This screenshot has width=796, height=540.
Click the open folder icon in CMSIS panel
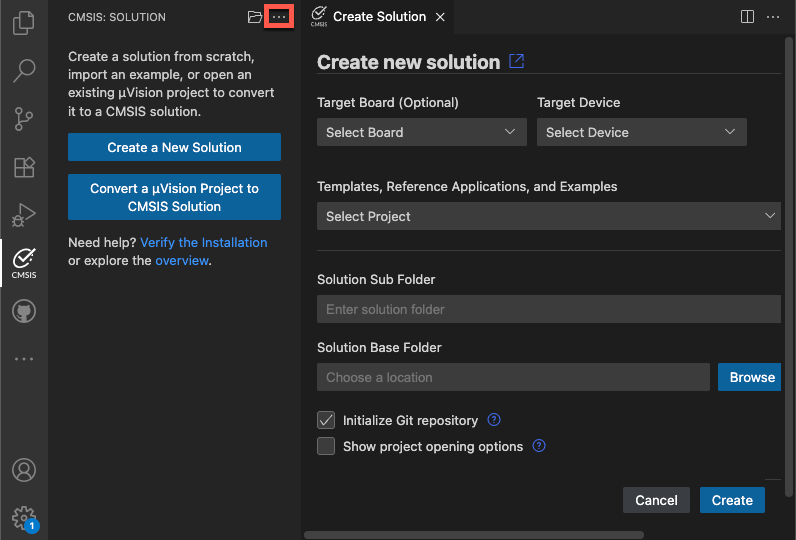(x=254, y=17)
